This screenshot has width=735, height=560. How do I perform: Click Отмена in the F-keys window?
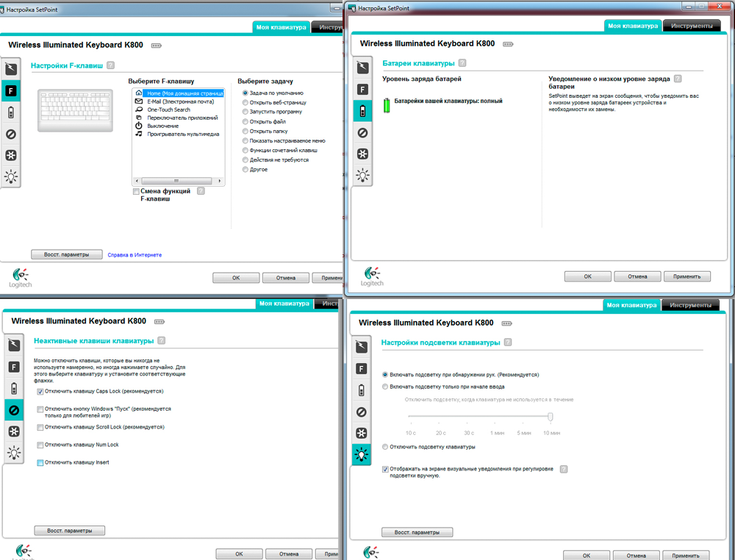[285, 278]
